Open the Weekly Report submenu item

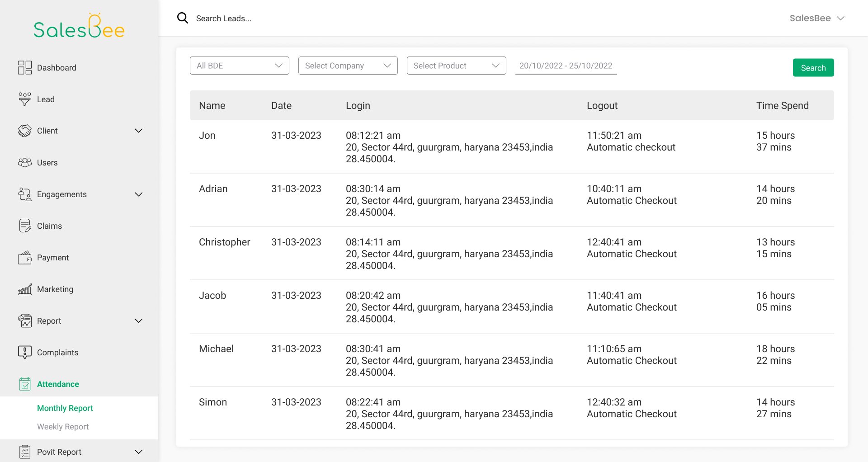[63, 427]
